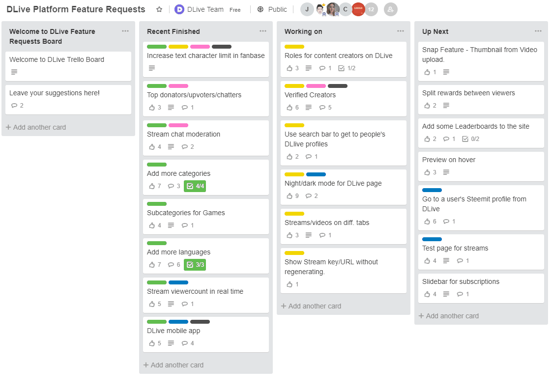Viewport: 550px width, 392px height.
Task: Click the DLive Team name in header
Action: point(205,9)
